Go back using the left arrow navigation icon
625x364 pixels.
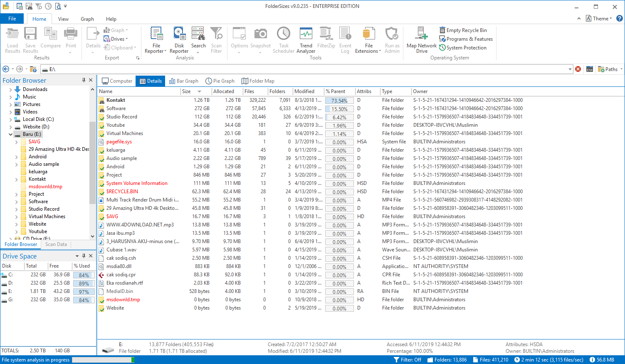point(6,69)
